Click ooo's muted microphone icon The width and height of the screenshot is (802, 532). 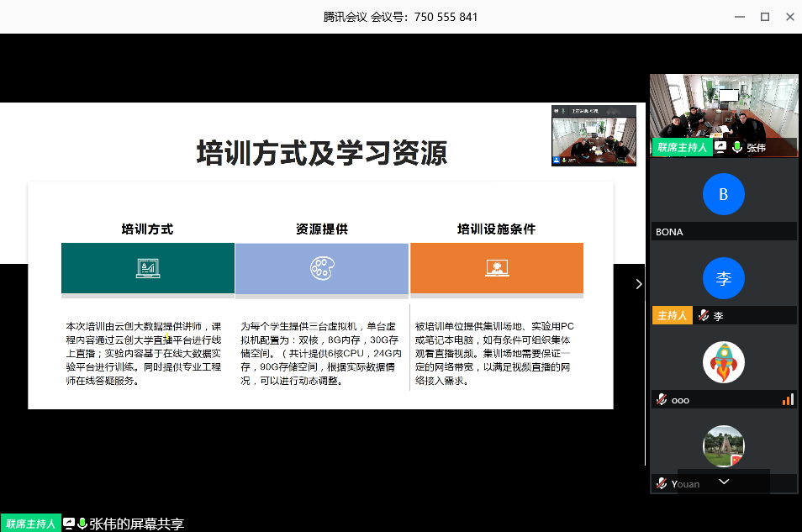pos(662,400)
